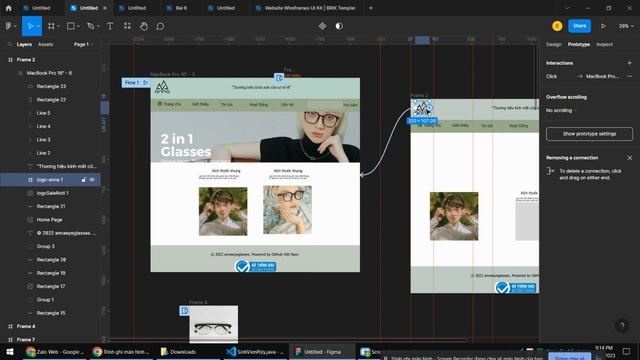This screenshot has width=640, height=360.
Task: Switch to the Inspect tab
Action: [x=604, y=44]
